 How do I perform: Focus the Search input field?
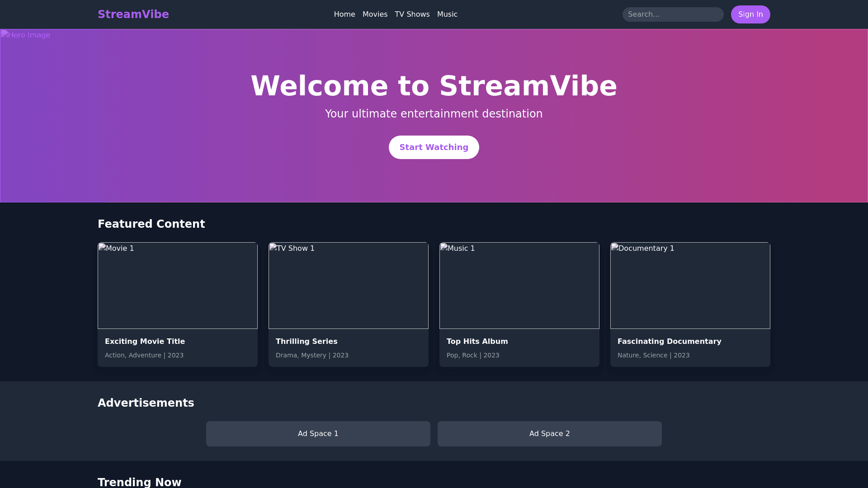[672, 14]
